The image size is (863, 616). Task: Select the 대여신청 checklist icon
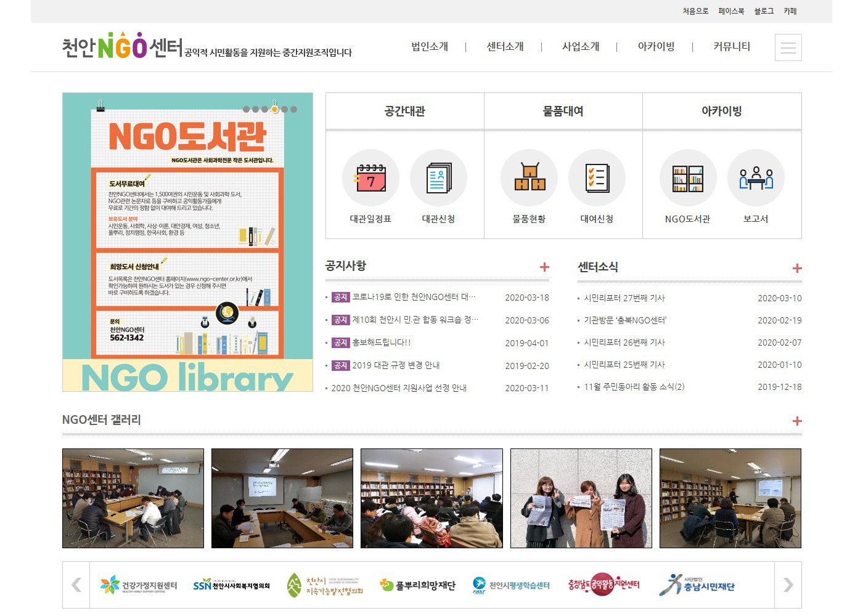[x=597, y=178]
